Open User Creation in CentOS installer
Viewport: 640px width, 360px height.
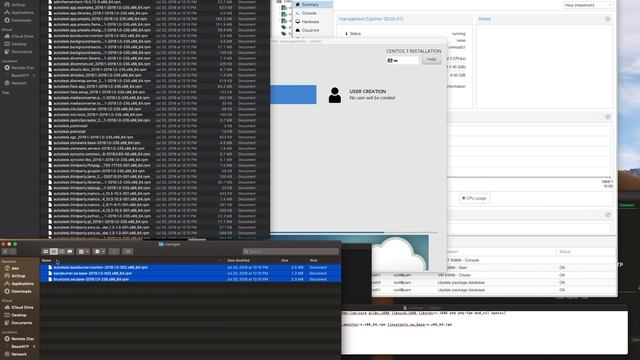(362, 95)
